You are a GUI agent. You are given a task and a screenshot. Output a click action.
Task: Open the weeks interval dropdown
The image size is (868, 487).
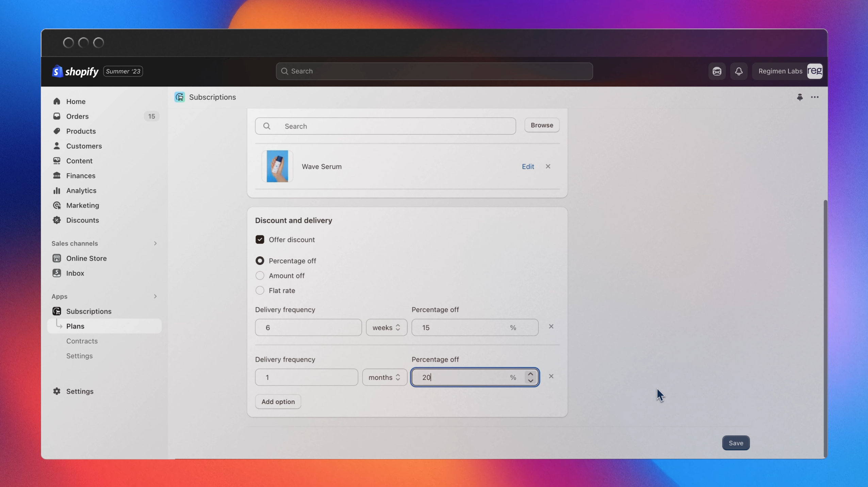pos(386,328)
